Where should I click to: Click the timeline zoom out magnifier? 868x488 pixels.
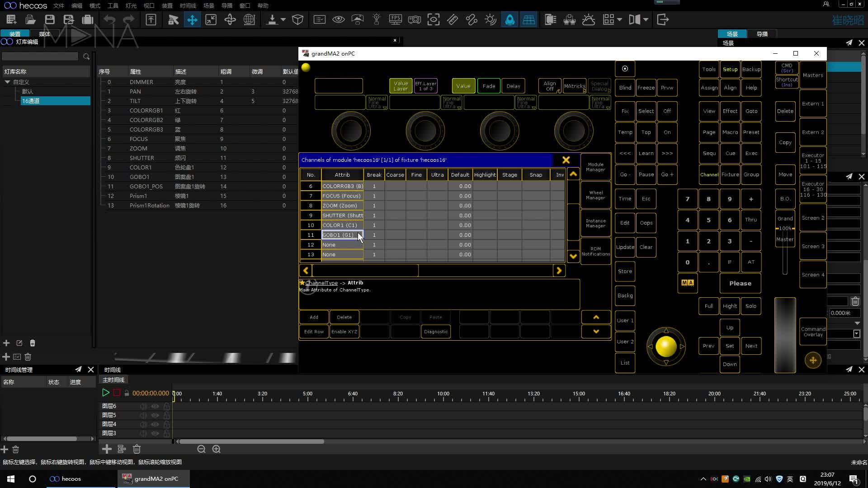(x=202, y=449)
